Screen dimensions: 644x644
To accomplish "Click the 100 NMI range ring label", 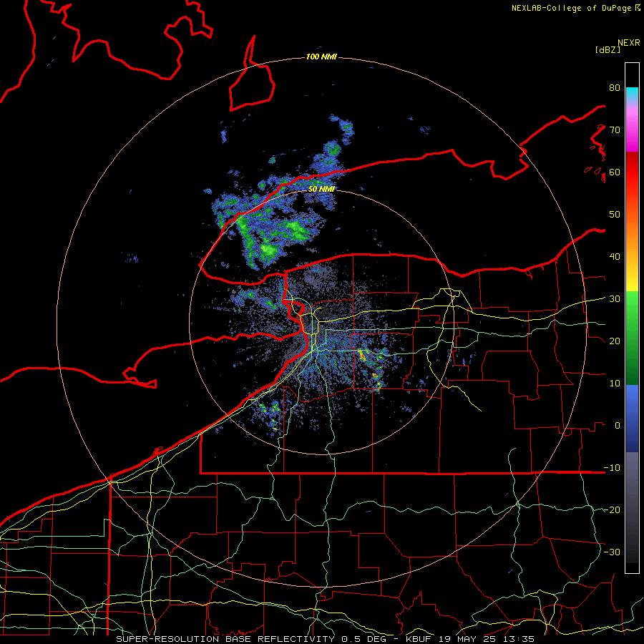I will coord(321,57).
